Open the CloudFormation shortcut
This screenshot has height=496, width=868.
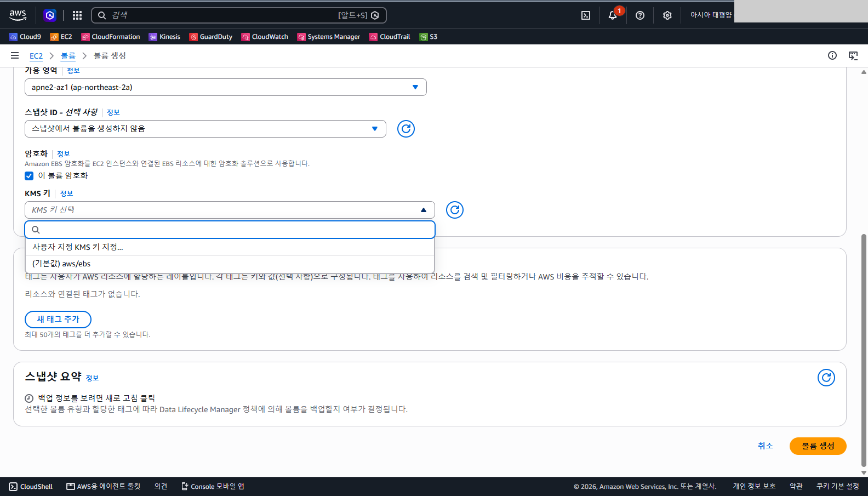point(111,37)
